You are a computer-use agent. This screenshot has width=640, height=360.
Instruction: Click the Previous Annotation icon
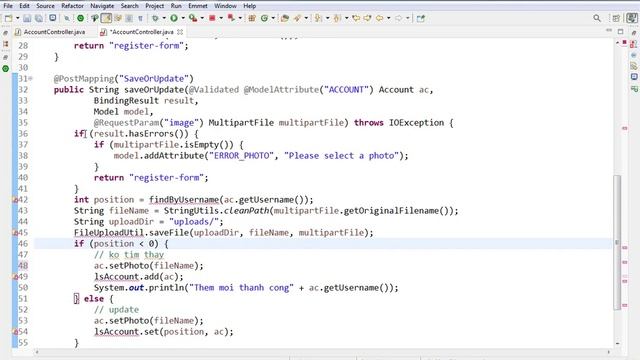point(338,18)
